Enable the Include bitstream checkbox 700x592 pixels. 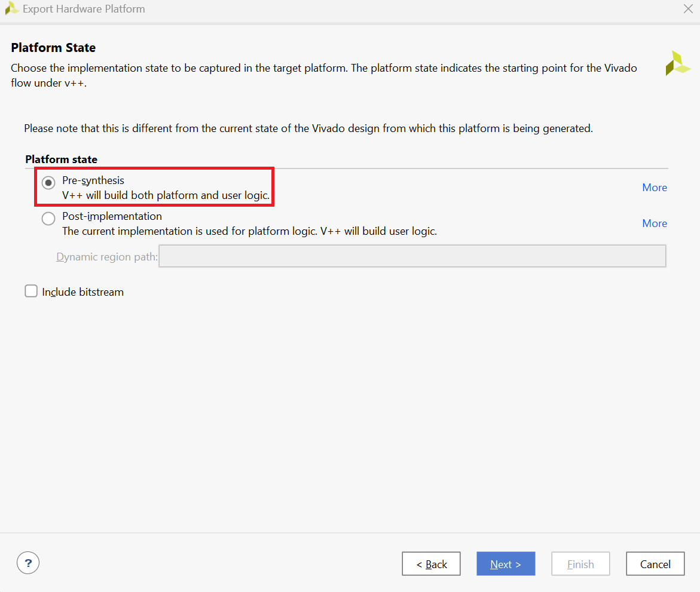[x=31, y=292]
